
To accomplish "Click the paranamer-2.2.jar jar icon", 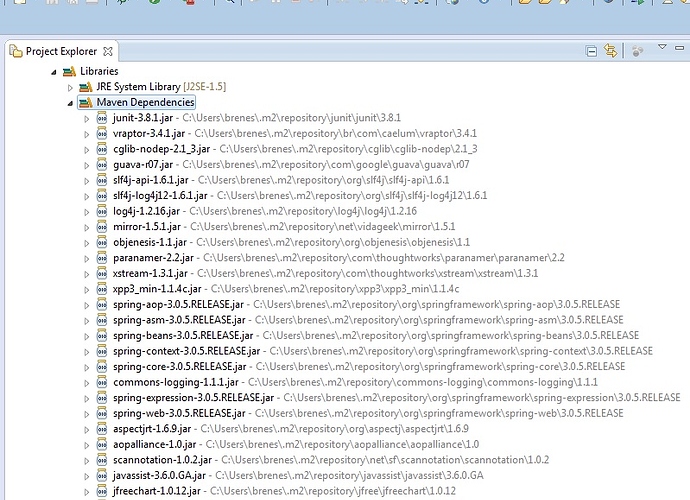I will tap(102, 257).
